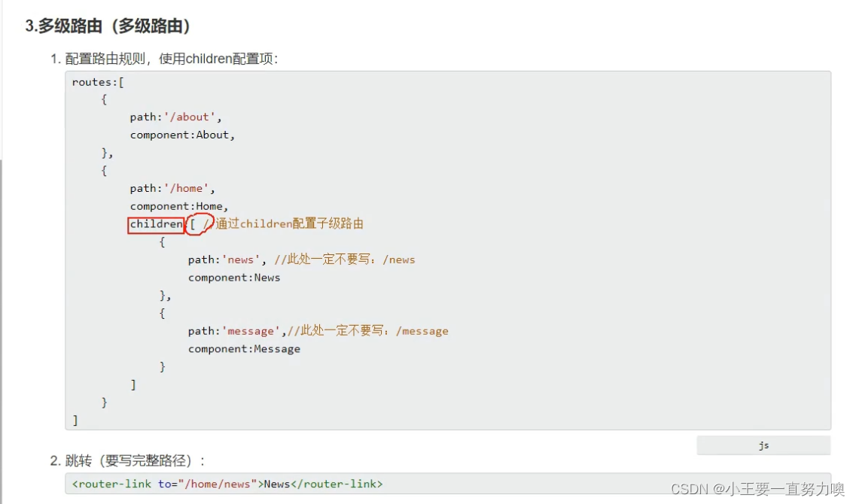
Task: Click the code line 'component:About,'
Action: click(182, 135)
